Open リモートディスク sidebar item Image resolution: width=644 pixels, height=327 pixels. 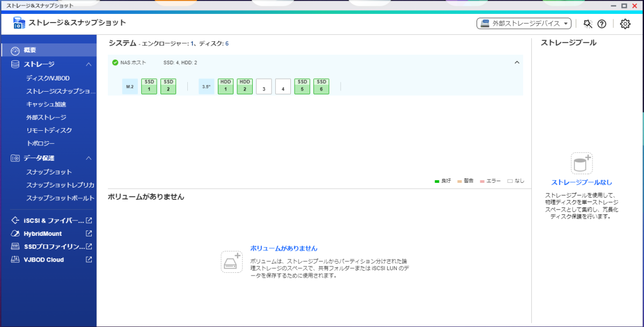[49, 130]
